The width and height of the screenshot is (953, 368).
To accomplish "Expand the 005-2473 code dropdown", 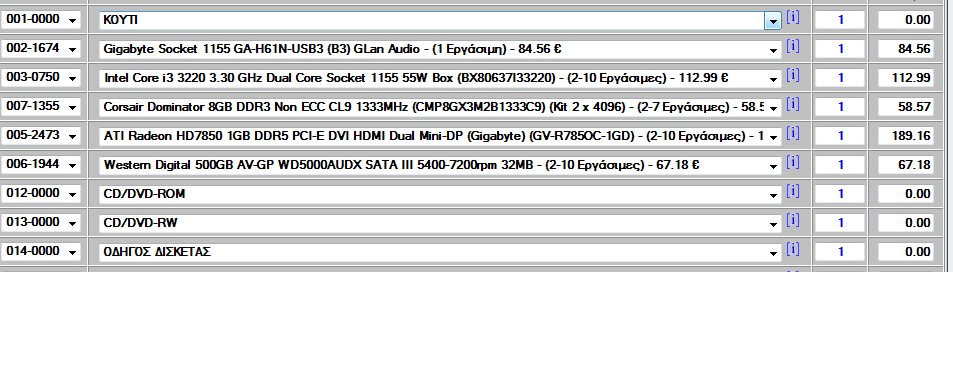I will pyautogui.click(x=73, y=137).
